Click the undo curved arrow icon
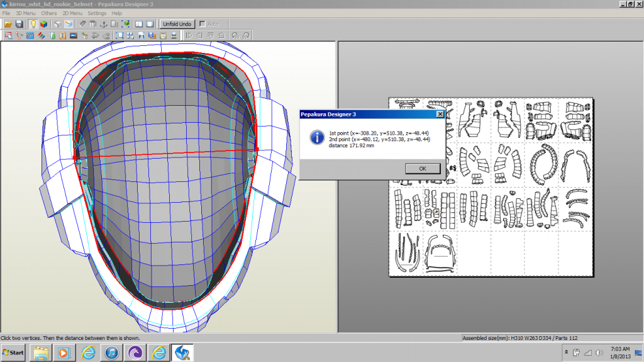This screenshot has width=644, height=362. click(x=96, y=36)
